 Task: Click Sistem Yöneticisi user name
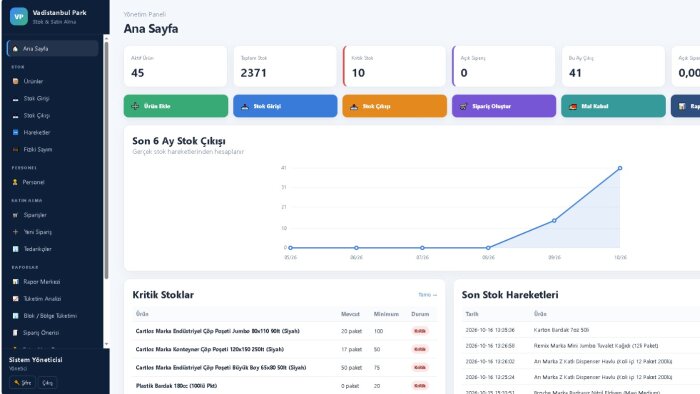click(36, 360)
